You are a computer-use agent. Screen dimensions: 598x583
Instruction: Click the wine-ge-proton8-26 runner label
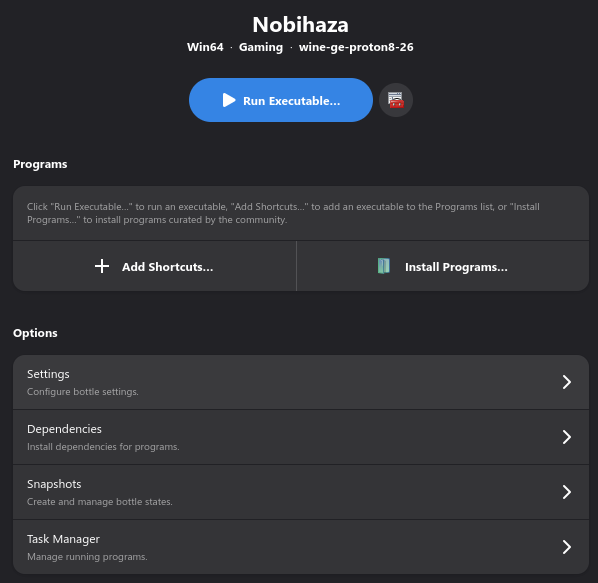[x=356, y=47]
